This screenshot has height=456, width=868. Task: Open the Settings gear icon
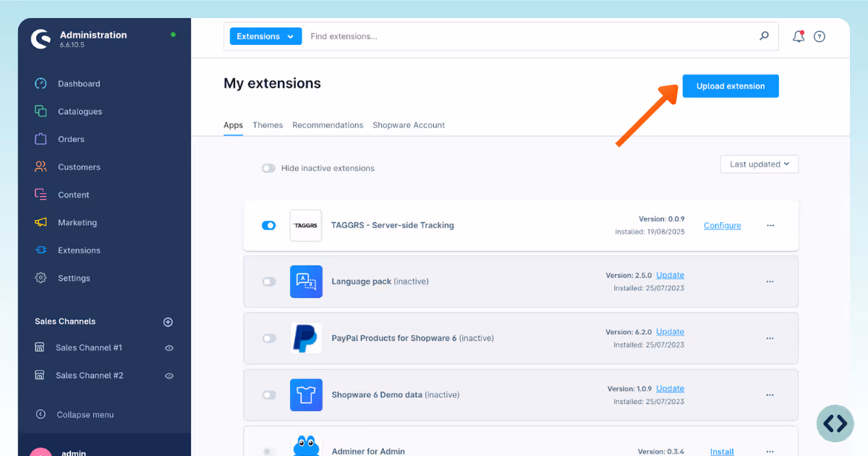[x=41, y=278]
